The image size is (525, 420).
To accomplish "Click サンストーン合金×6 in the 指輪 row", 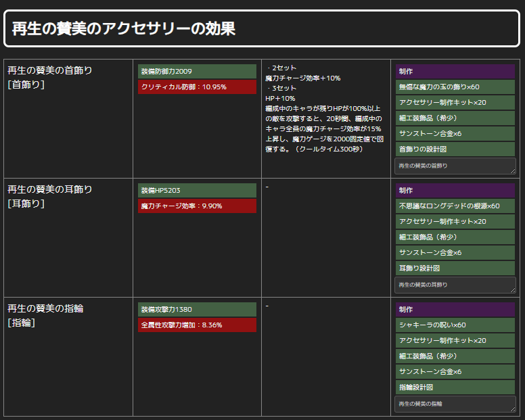I will (455, 372).
